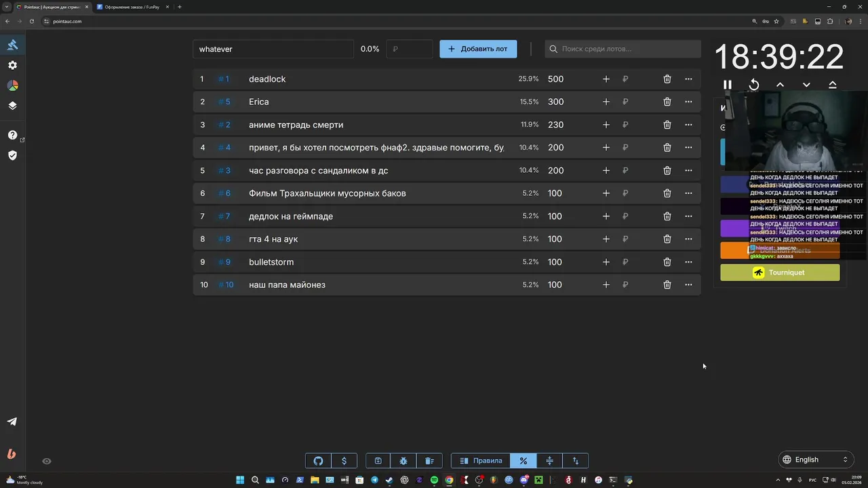Toggle the compact rows button in bottom toolbar
This screenshot has width=868, height=488.
(549, 461)
